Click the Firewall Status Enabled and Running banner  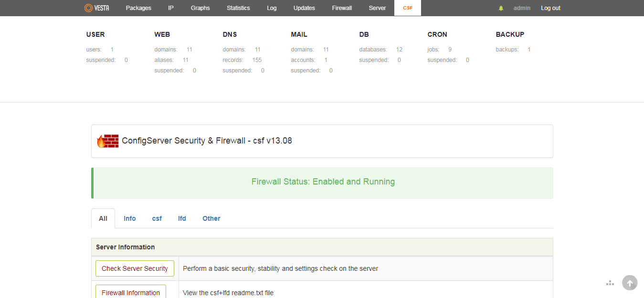[322, 183]
